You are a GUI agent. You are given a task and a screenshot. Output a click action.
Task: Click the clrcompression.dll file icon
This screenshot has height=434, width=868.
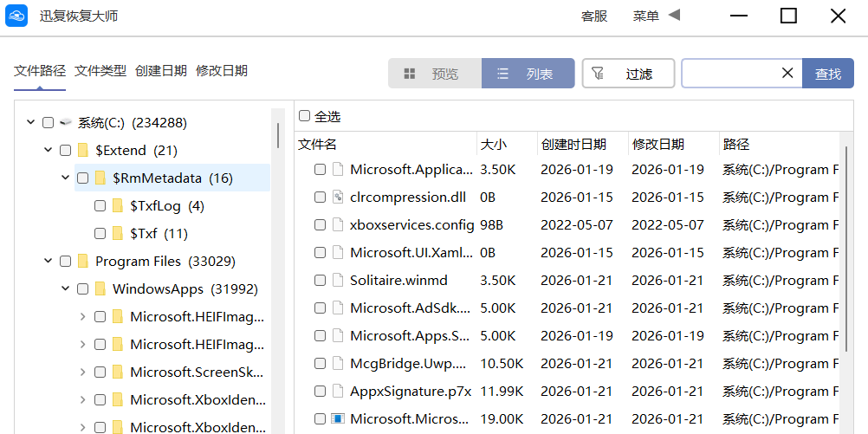pyautogui.click(x=339, y=198)
